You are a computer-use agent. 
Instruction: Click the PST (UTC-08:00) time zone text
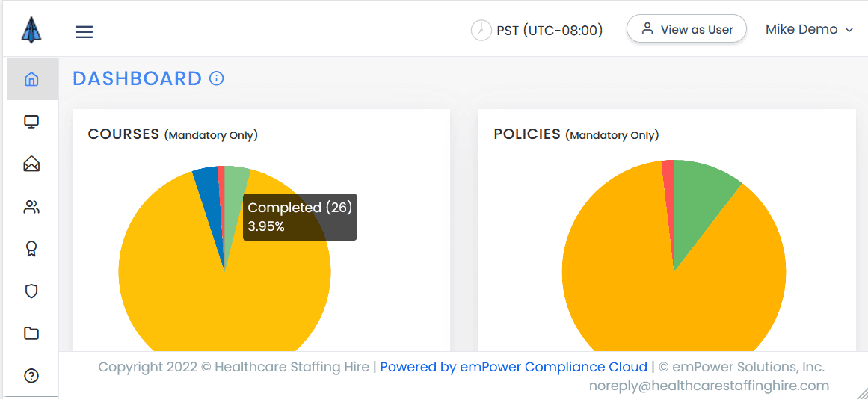[550, 31]
